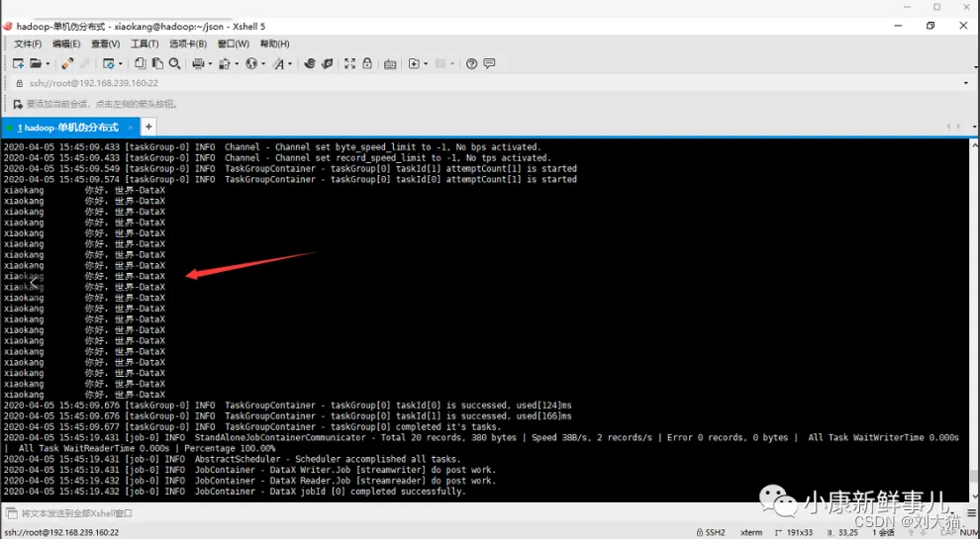
Task: Click the speech bubble feedback icon
Action: [489, 63]
